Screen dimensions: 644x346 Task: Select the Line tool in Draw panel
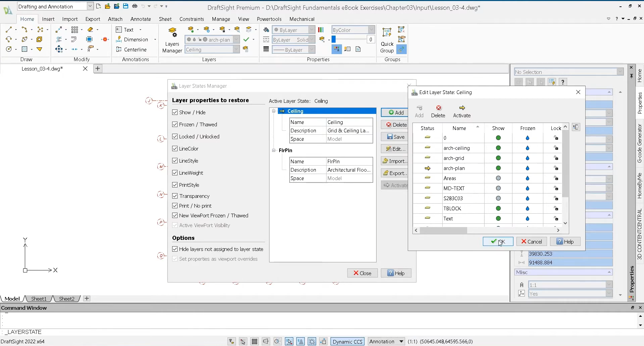coord(8,29)
